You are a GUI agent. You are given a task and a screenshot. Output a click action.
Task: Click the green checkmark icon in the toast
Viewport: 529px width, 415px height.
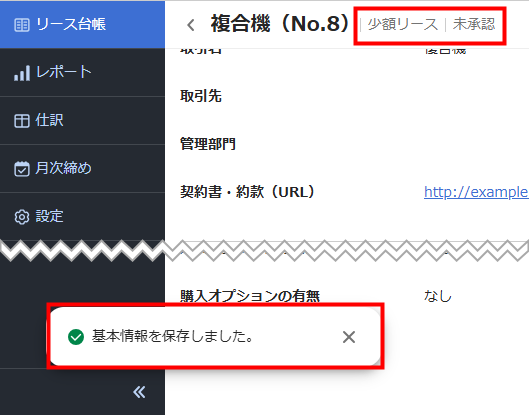pyautogui.click(x=76, y=337)
